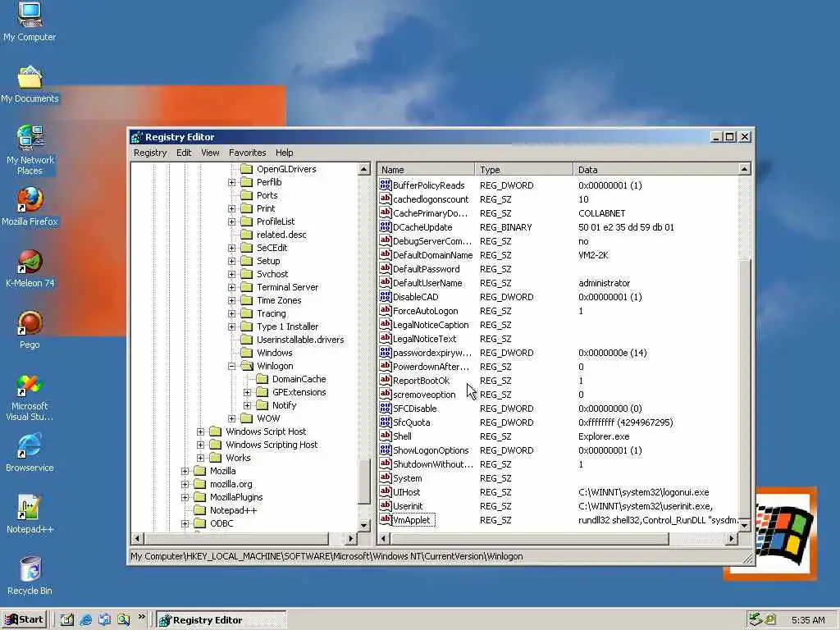Open Outlook Express quick launch icon
This screenshot has width=840, height=630.
pyautogui.click(x=104, y=620)
